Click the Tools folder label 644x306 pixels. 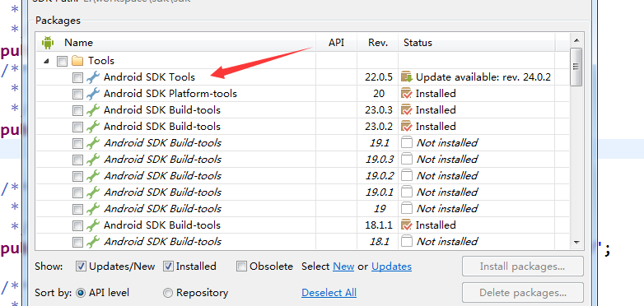coord(101,61)
